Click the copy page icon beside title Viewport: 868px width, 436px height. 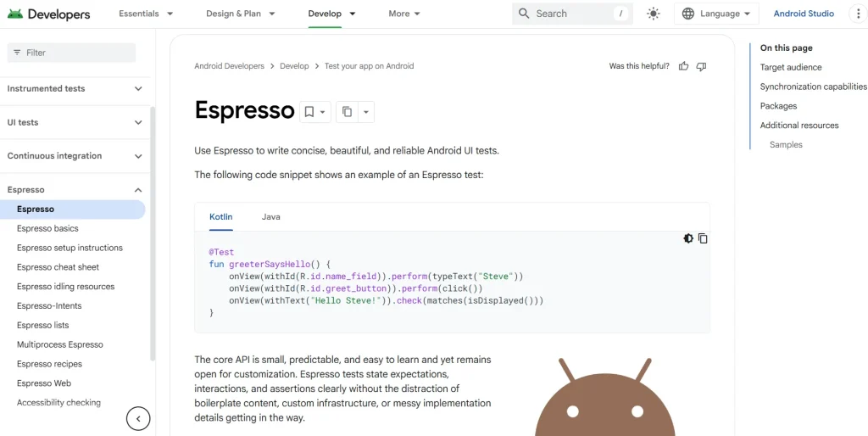point(347,112)
